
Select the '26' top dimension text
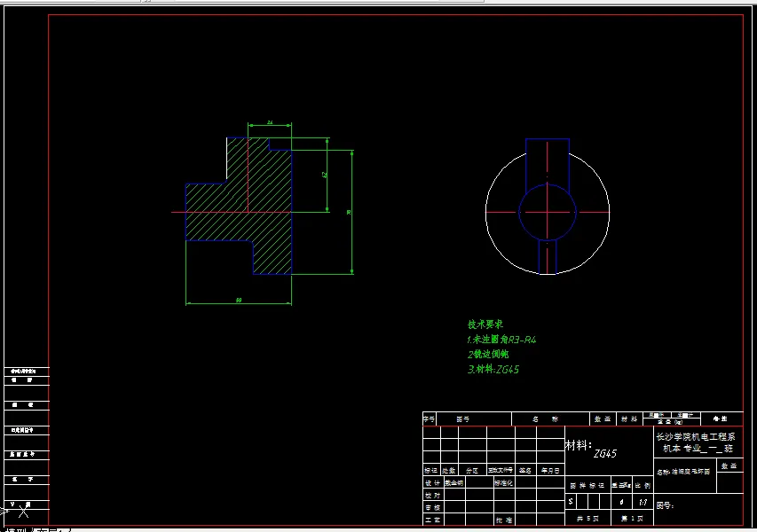(x=270, y=122)
